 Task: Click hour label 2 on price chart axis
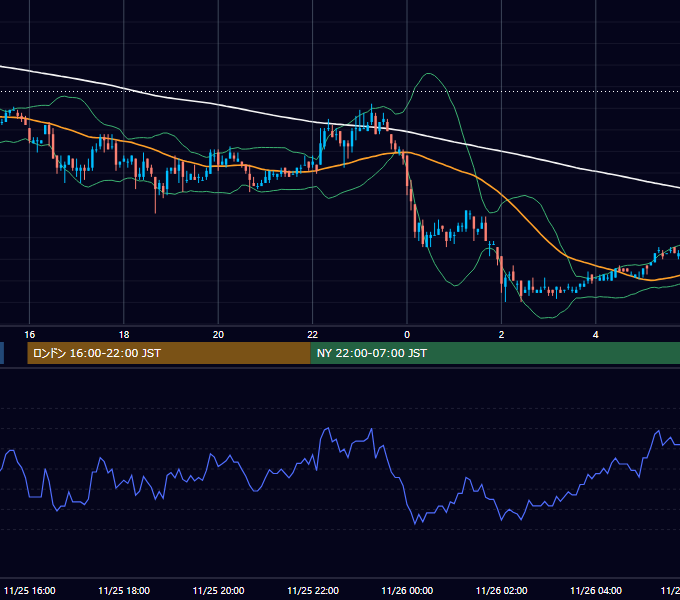501,334
